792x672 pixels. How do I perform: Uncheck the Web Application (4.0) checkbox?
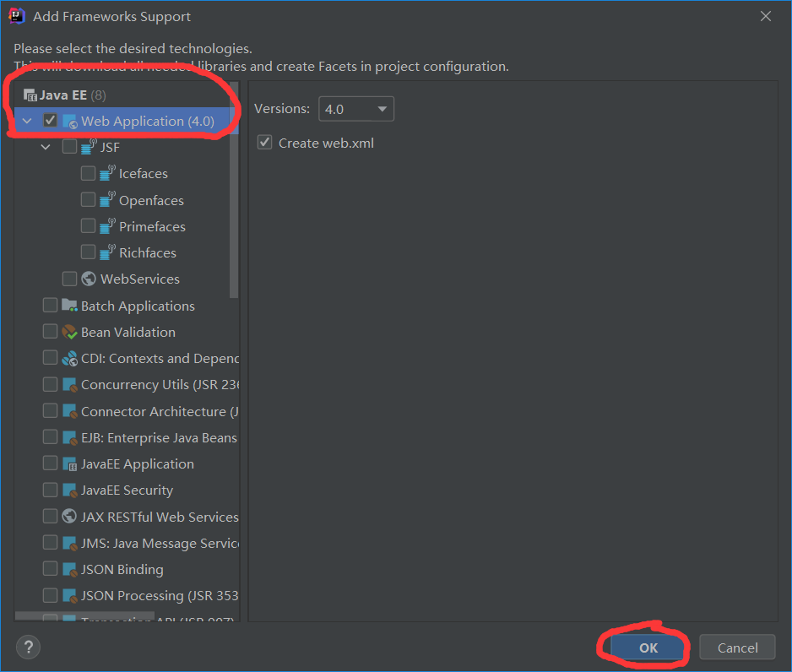click(50, 121)
